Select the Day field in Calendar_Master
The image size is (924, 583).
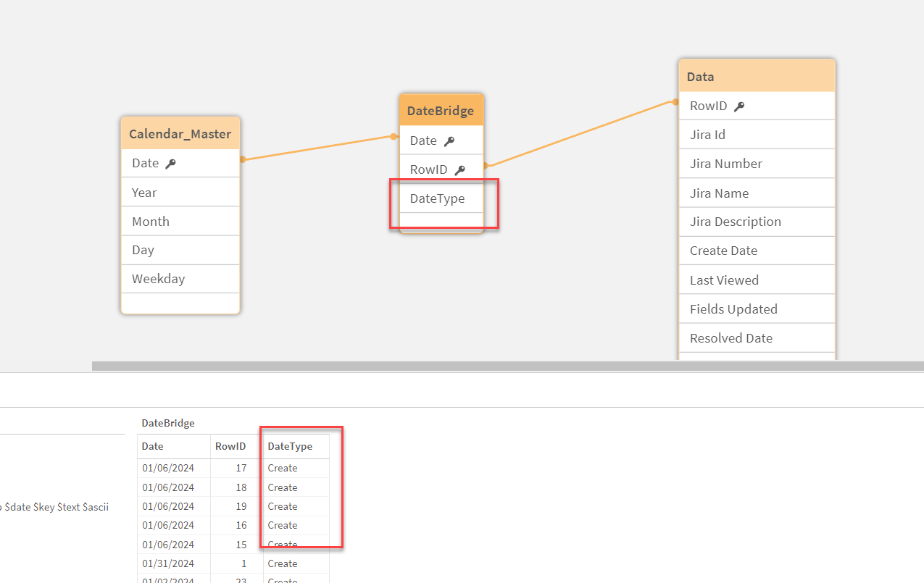[180, 250]
